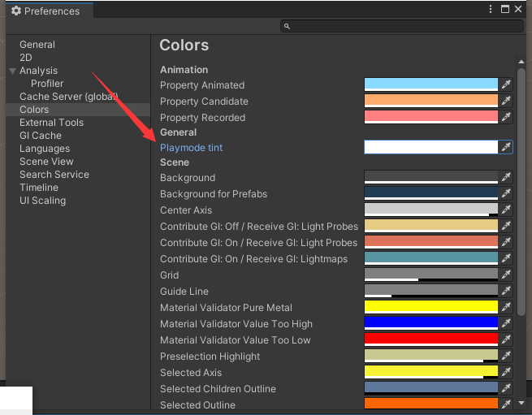The width and height of the screenshot is (532, 415).
Task: Eyedropper for Selected Children Outline
Action: tap(506, 388)
